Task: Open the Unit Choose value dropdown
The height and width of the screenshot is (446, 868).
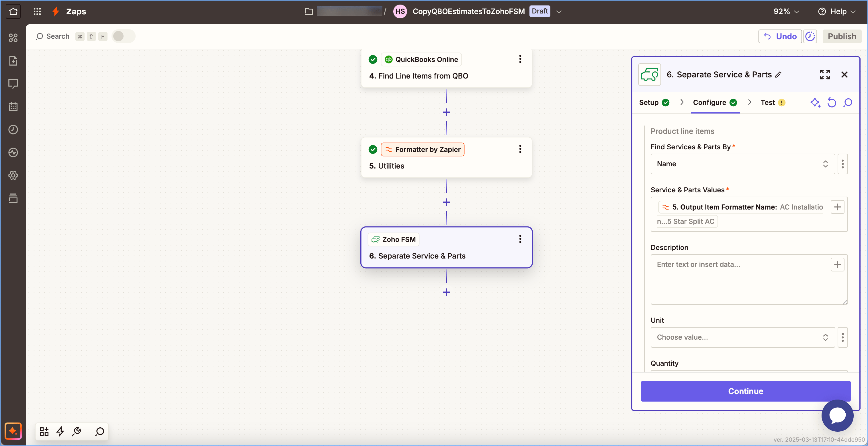Action: pyautogui.click(x=742, y=337)
